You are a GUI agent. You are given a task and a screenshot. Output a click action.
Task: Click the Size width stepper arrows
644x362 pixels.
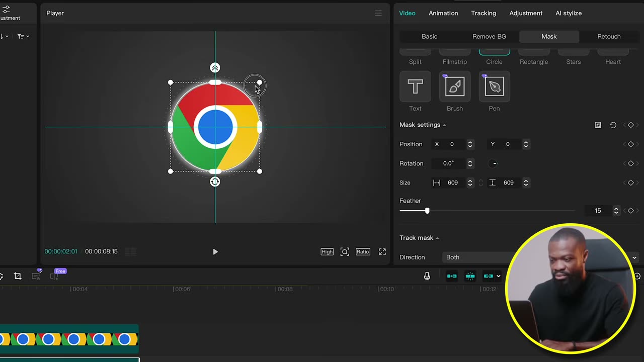pyautogui.click(x=470, y=183)
